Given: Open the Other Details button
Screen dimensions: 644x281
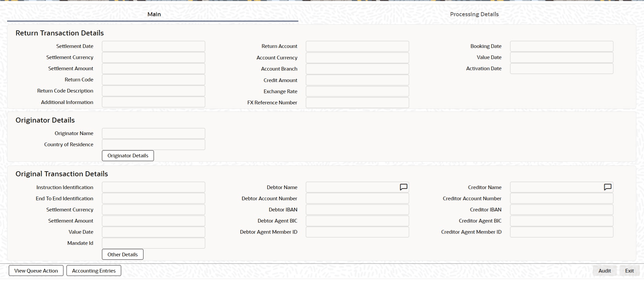Looking at the screenshot, I should coord(123,254).
